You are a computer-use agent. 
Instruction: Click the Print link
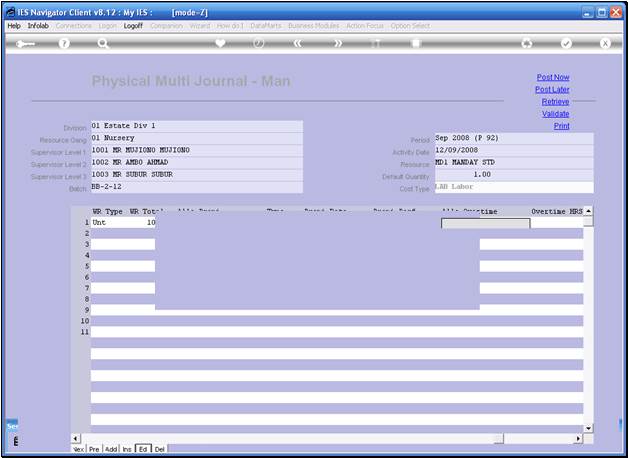coord(562,126)
